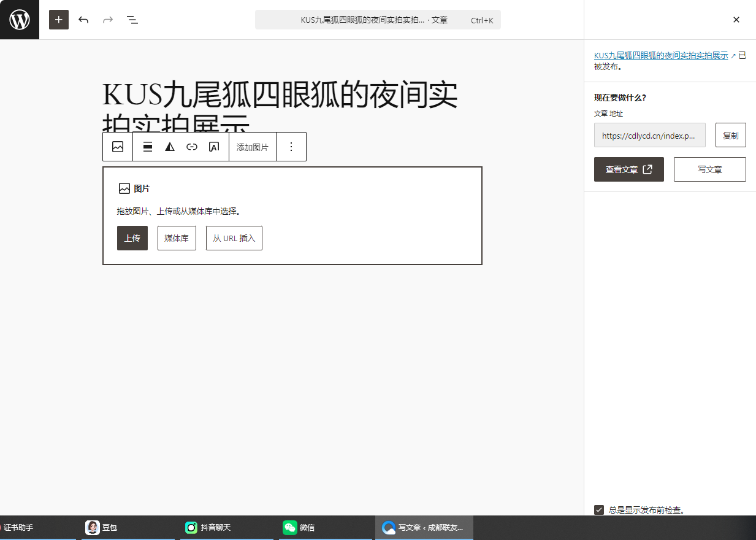The width and height of the screenshot is (756, 540).
Task: Click the WordPress logo icon
Action: pos(20,20)
